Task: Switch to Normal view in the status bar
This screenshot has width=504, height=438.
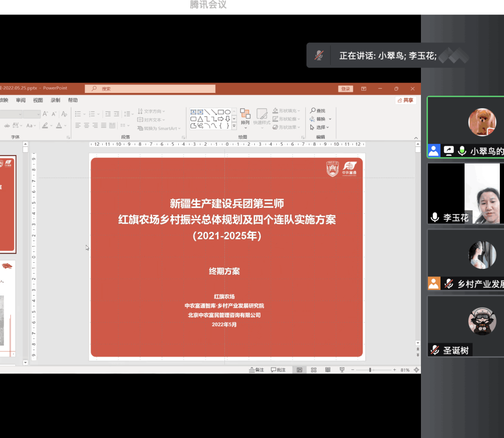Action: click(x=299, y=370)
